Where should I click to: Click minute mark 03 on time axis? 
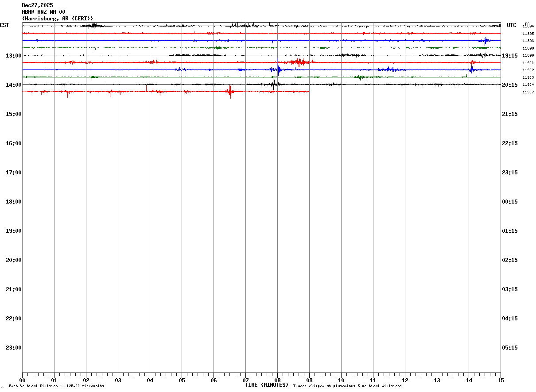coord(118,380)
